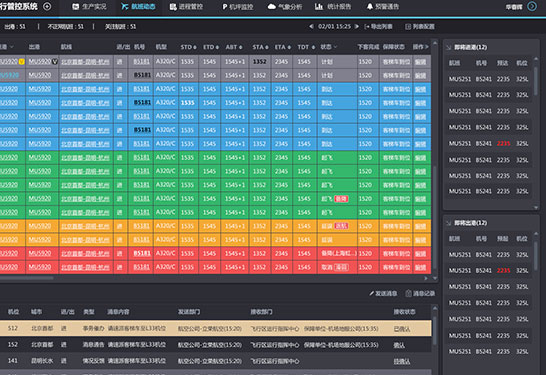Collapse the 即将进港(12) panel
This screenshot has width=546, height=375.
448,47
